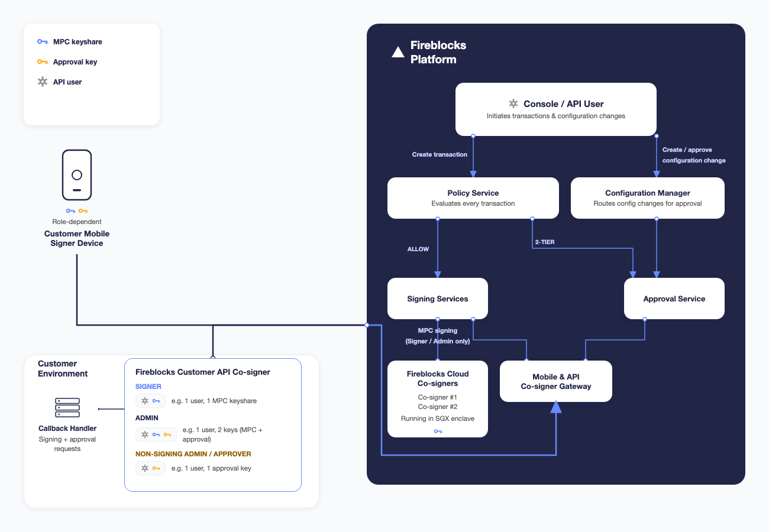The width and height of the screenshot is (769, 532).
Task: Click the 'Fireblocks Platform' title
Action: [438, 53]
